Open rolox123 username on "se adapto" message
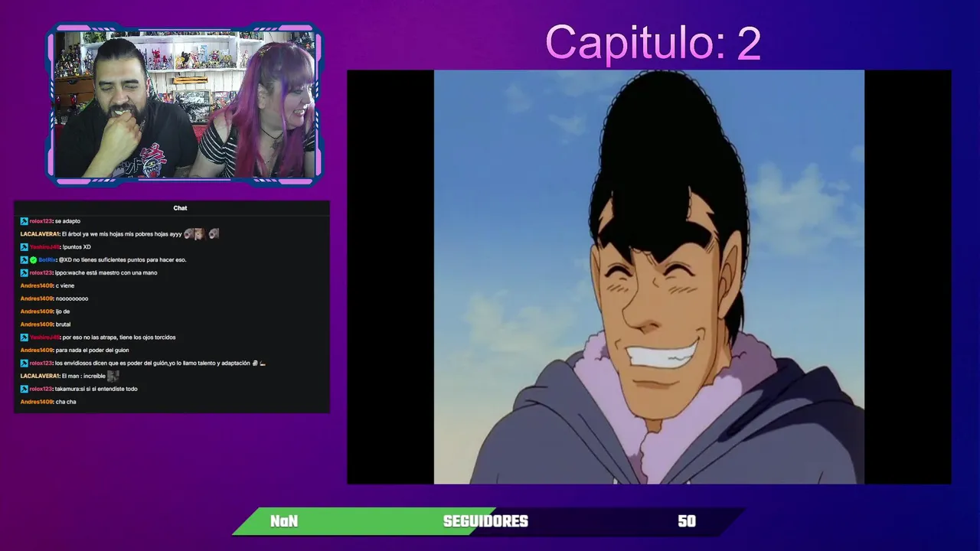The width and height of the screenshot is (980, 551). [x=41, y=221]
